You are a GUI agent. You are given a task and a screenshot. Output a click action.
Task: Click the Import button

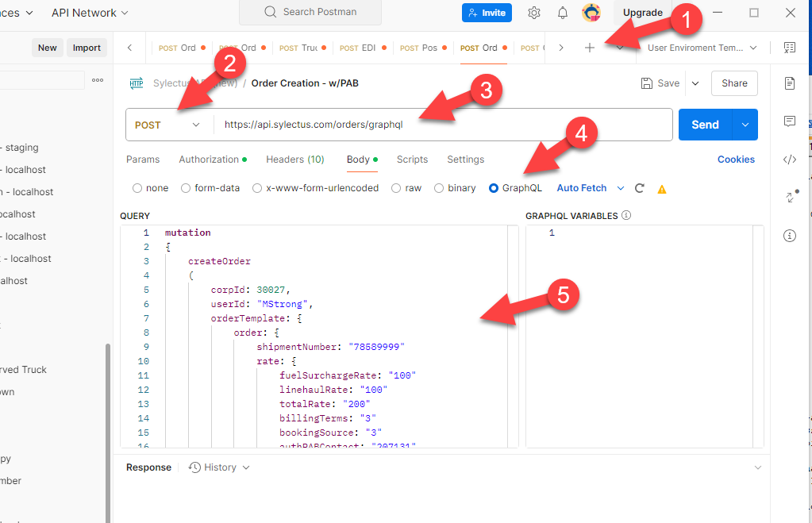[87, 48]
